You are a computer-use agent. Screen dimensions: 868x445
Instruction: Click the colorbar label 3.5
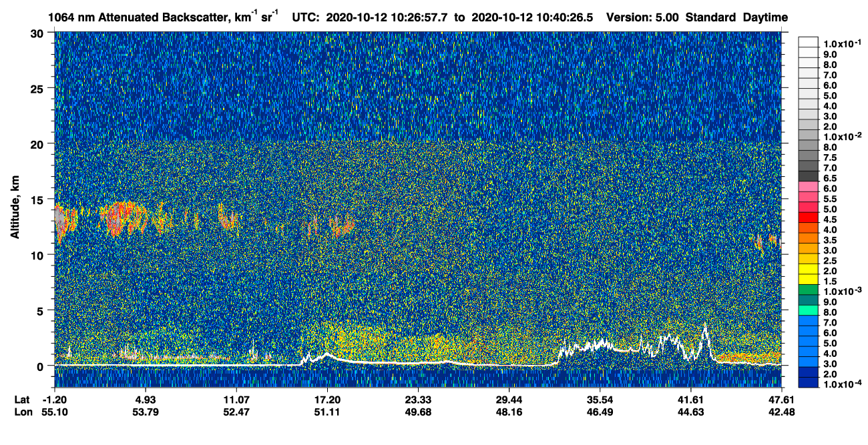pyautogui.click(x=831, y=240)
